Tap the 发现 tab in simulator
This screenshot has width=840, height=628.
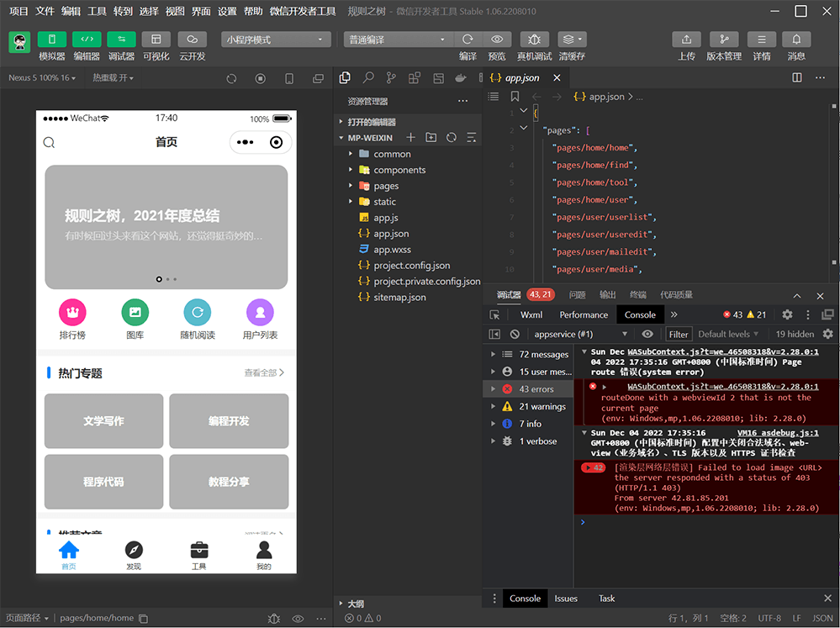pyautogui.click(x=134, y=555)
